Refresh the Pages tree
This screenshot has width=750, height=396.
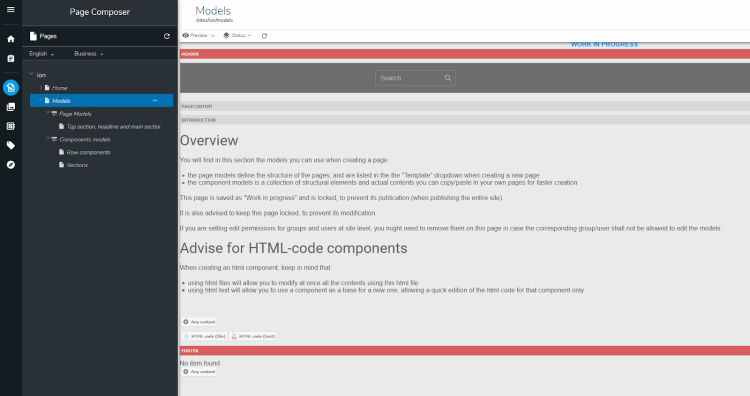pyautogui.click(x=166, y=36)
